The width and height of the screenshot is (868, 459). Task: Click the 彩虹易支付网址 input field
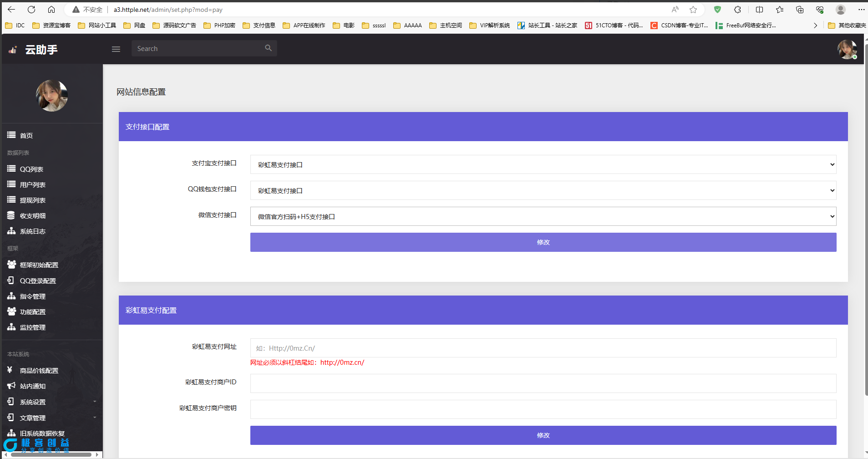[543, 348]
